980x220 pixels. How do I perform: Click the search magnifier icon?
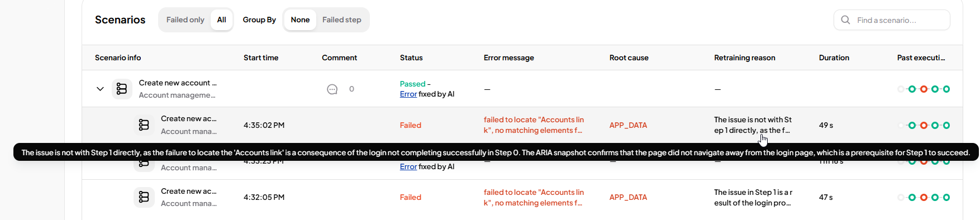click(x=846, y=20)
